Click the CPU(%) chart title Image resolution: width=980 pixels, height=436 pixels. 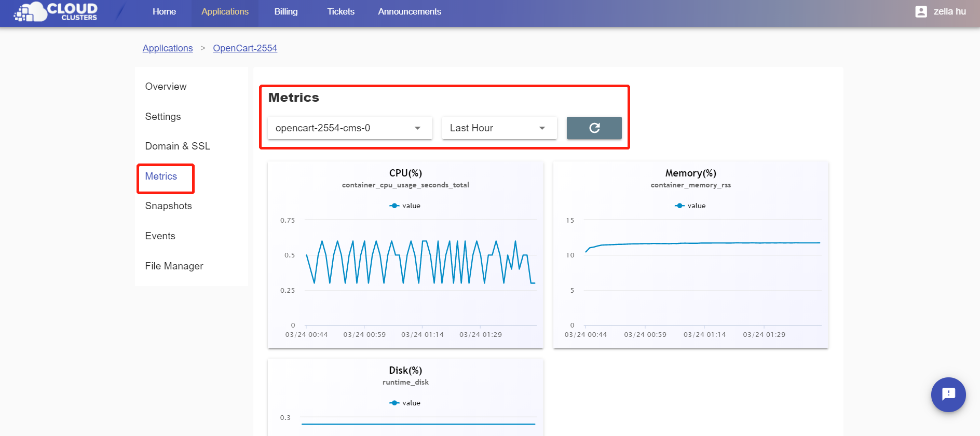(x=405, y=173)
